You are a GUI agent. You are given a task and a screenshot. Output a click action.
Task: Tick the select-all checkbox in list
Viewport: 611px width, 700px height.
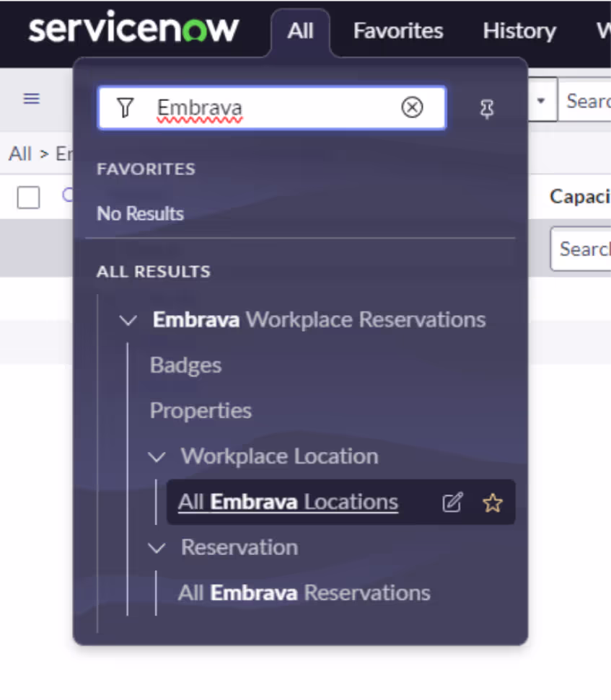pyautogui.click(x=28, y=198)
